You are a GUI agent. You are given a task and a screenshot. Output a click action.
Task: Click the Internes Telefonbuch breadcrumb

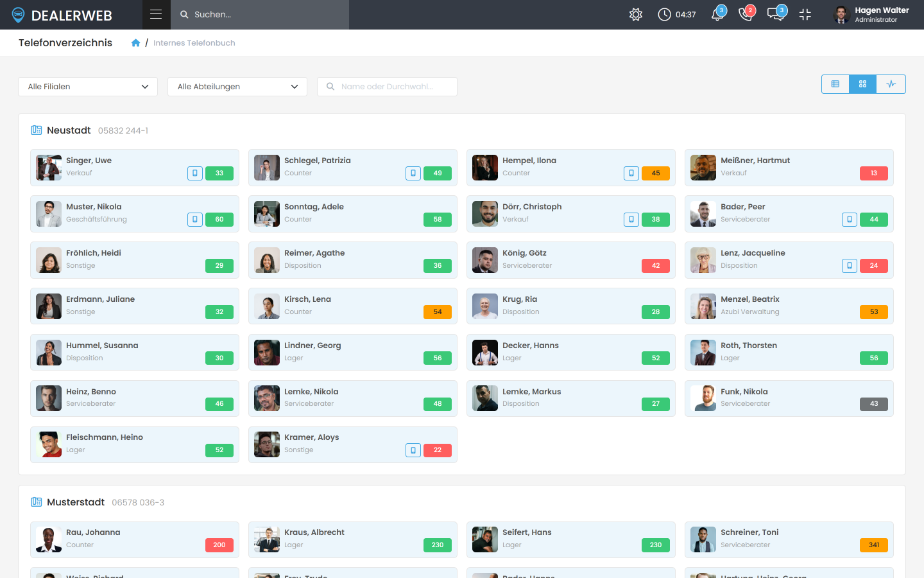(x=194, y=43)
